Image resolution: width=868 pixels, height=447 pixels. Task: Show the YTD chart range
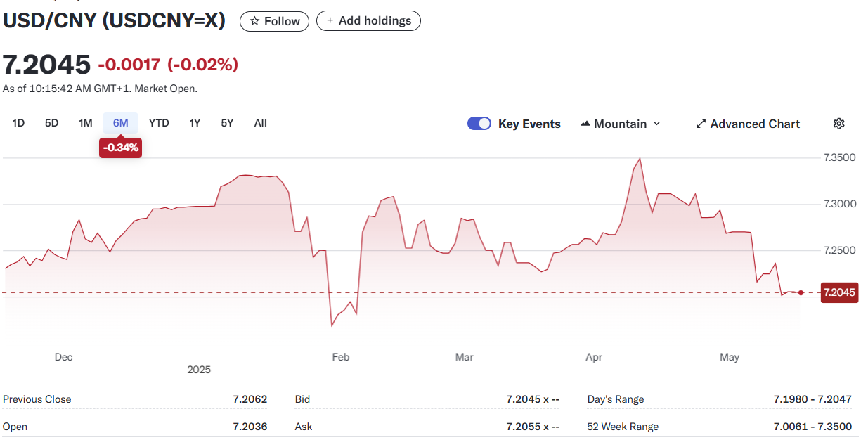(x=159, y=123)
